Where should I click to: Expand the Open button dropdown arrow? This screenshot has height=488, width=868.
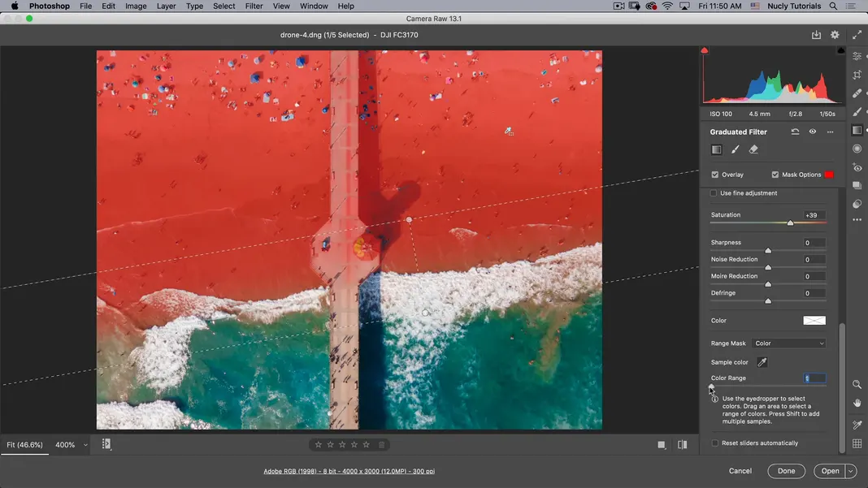[x=851, y=472]
